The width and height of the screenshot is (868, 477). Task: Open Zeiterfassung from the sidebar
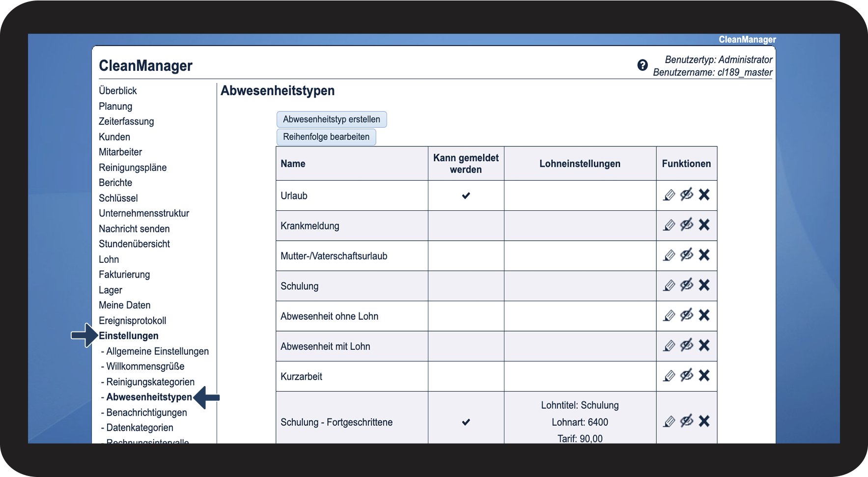tap(126, 121)
